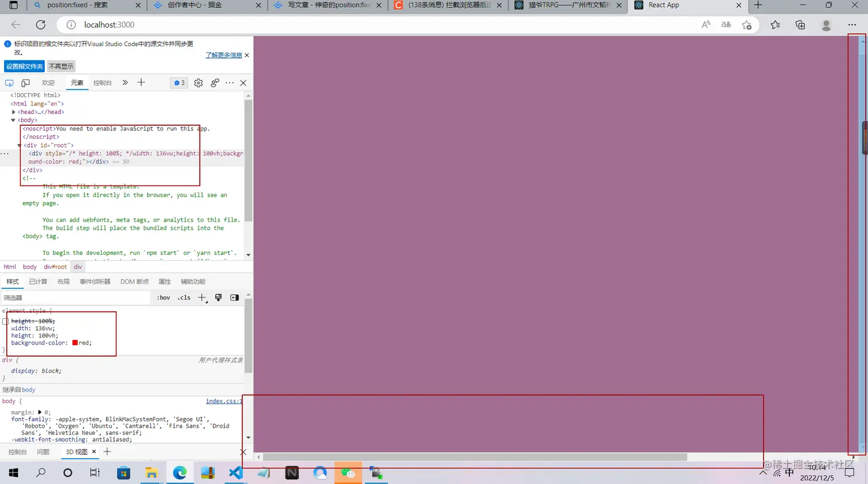Viewport: 868px width, 484px height.
Task: Add a new DevTools tool tab
Action: (x=141, y=83)
